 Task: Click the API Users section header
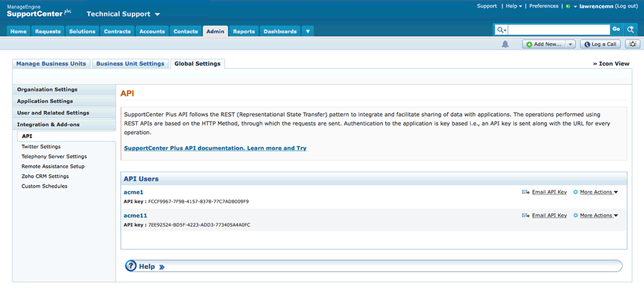pyautogui.click(x=374, y=179)
